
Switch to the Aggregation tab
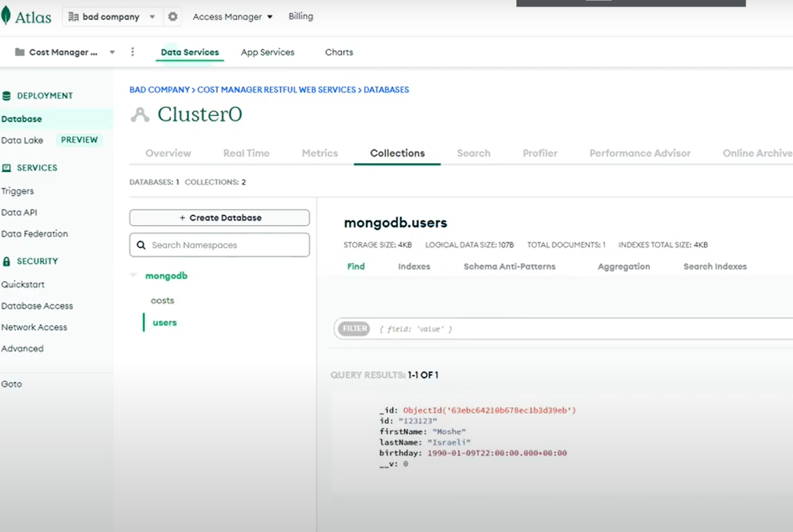coord(623,266)
